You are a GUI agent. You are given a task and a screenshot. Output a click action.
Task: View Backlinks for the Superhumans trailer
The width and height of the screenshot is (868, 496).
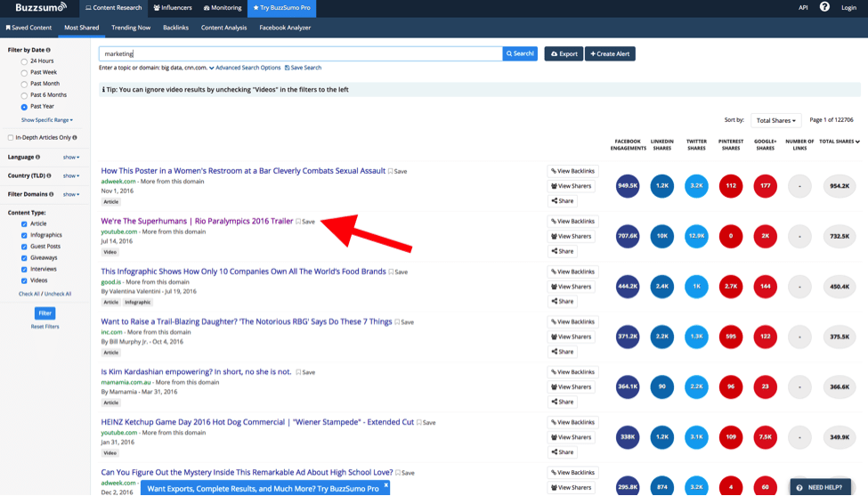pos(573,222)
